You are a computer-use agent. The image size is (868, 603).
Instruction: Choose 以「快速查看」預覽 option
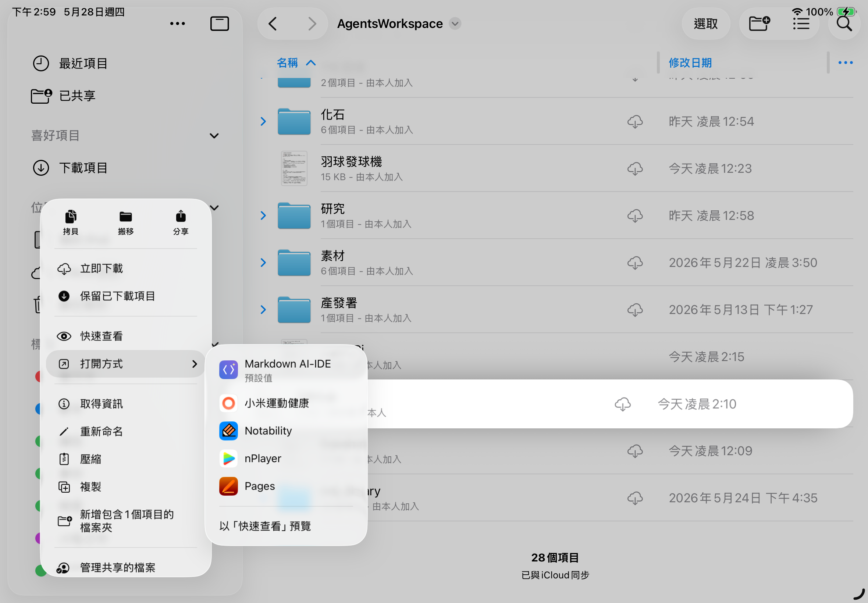point(286,525)
